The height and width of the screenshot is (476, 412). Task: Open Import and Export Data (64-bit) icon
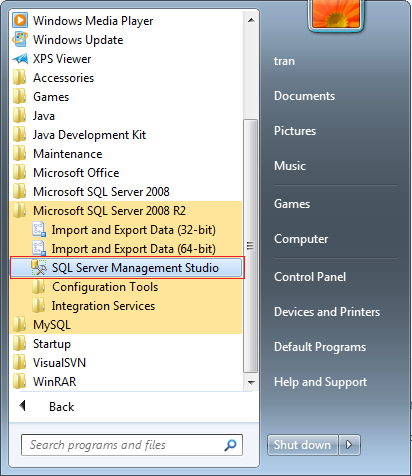(39, 249)
